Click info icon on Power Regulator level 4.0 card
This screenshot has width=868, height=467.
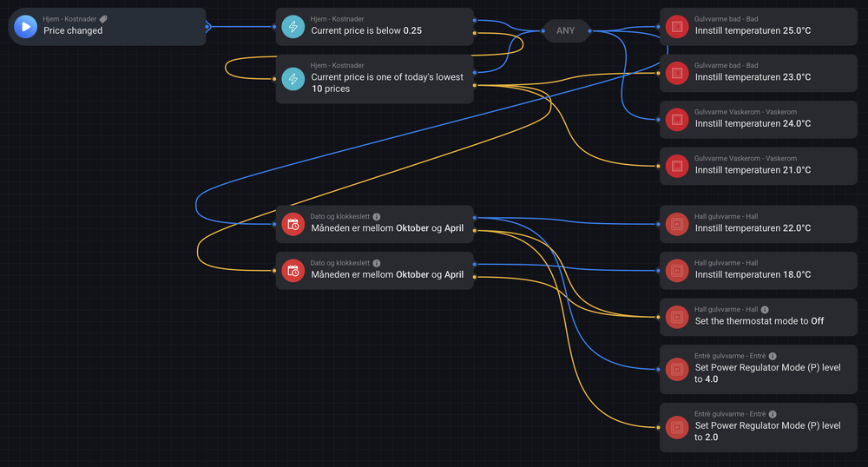tap(773, 356)
